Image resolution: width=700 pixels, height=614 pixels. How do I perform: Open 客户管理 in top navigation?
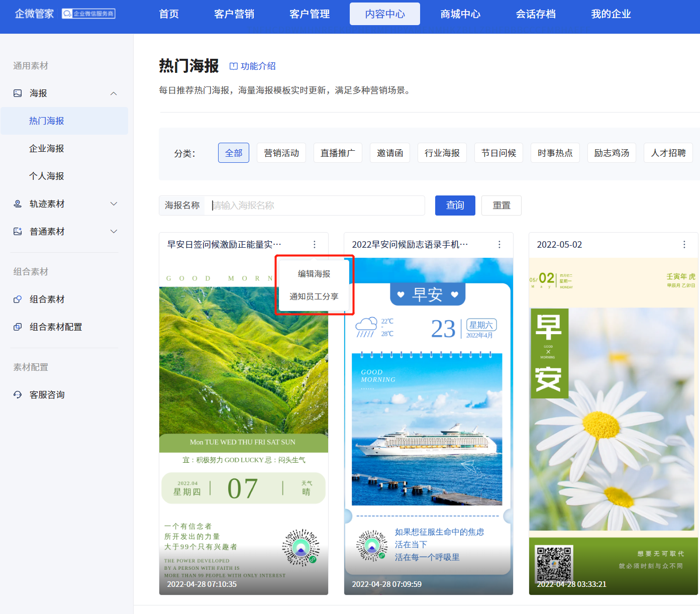310,14
